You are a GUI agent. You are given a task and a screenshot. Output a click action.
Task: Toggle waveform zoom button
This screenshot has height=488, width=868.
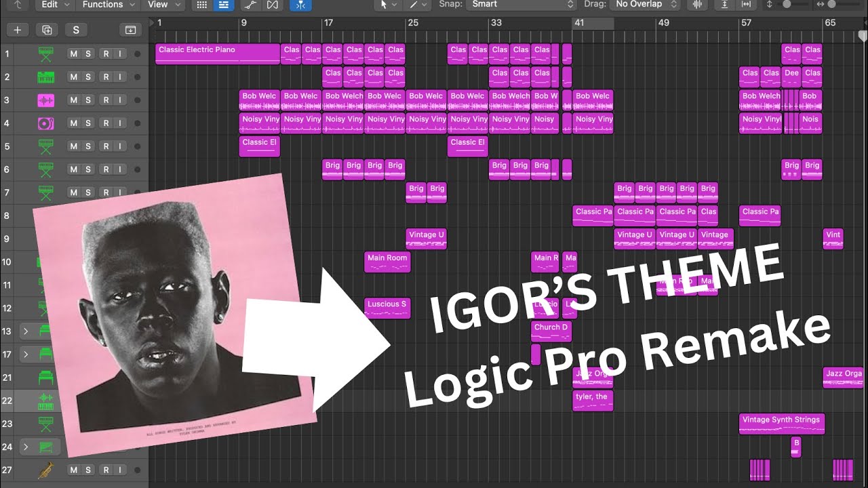pyautogui.click(x=696, y=5)
